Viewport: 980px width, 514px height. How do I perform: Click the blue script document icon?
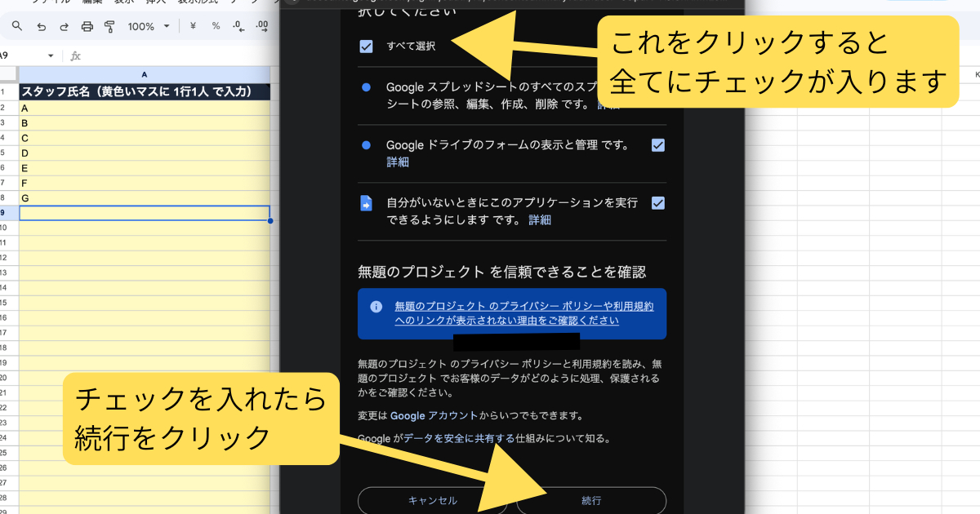(367, 203)
